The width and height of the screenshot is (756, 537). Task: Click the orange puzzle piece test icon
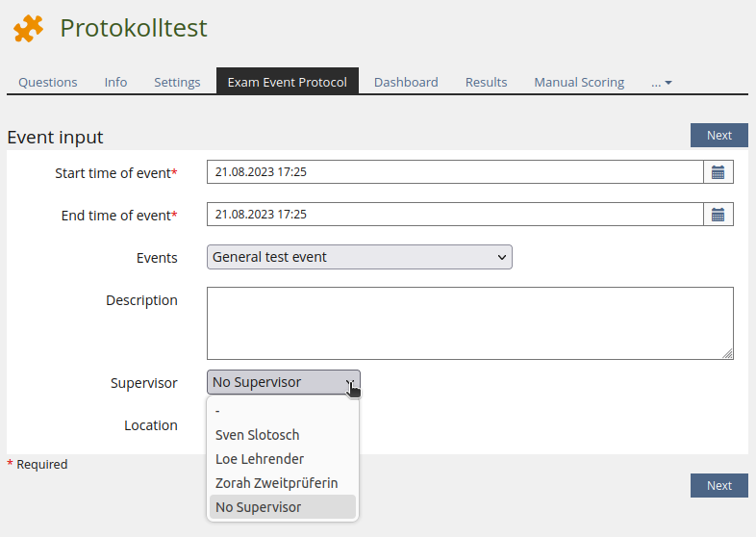click(28, 29)
